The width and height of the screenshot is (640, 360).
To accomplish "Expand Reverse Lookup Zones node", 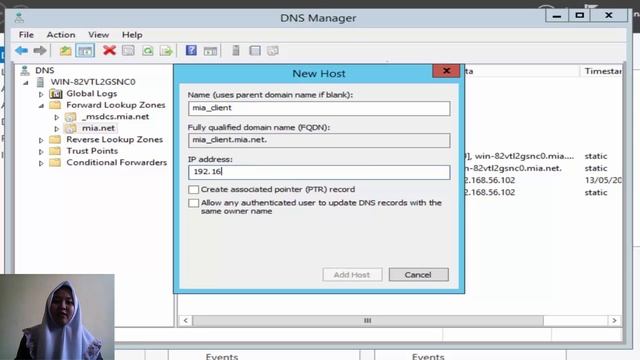I will tap(41, 140).
